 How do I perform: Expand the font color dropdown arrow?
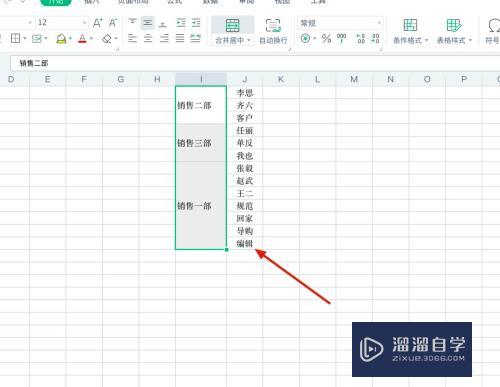[x=91, y=39]
